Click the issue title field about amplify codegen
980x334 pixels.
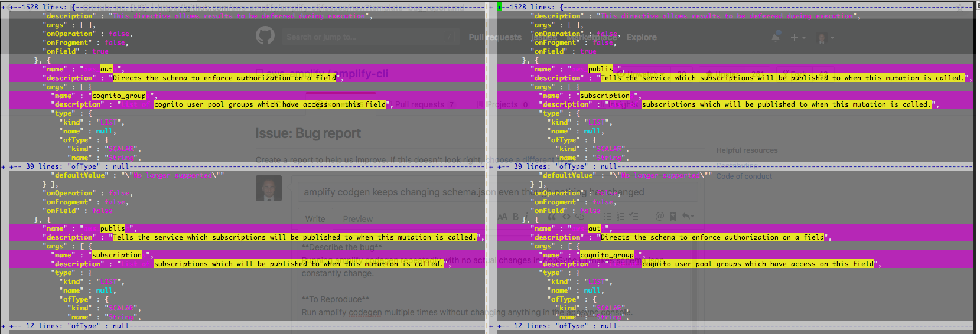click(497, 192)
